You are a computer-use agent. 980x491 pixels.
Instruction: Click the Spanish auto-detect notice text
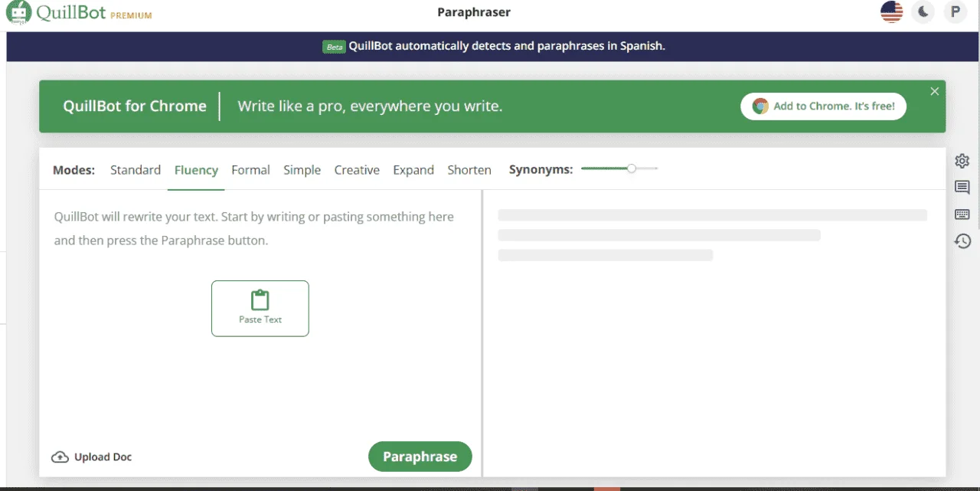(x=507, y=46)
